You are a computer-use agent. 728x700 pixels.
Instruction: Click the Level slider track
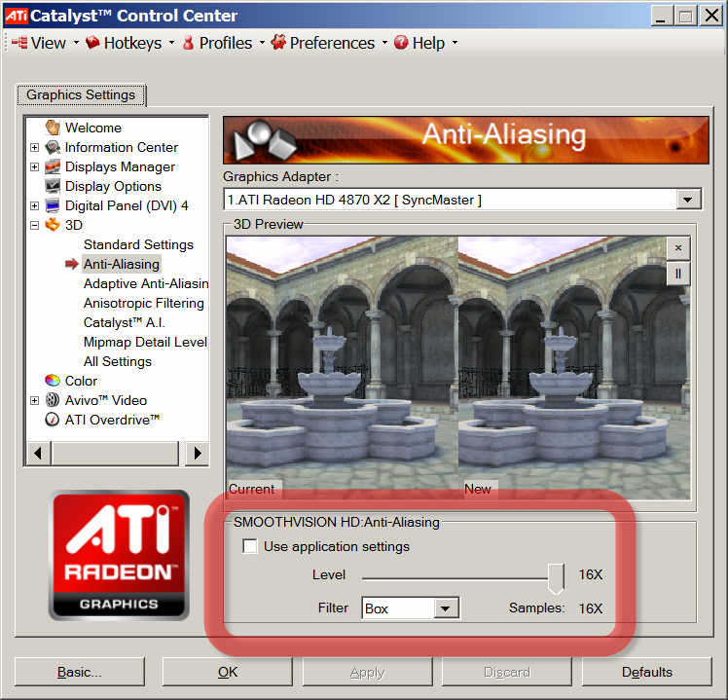click(455, 578)
